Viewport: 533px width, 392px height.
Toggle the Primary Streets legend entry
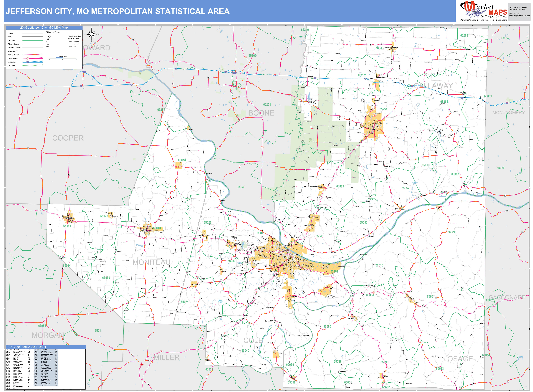[x=33, y=44]
